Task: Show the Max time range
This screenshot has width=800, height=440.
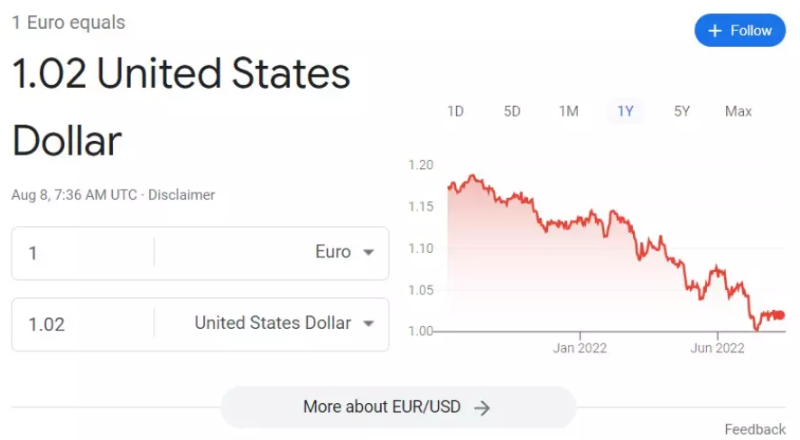Action: click(x=738, y=111)
